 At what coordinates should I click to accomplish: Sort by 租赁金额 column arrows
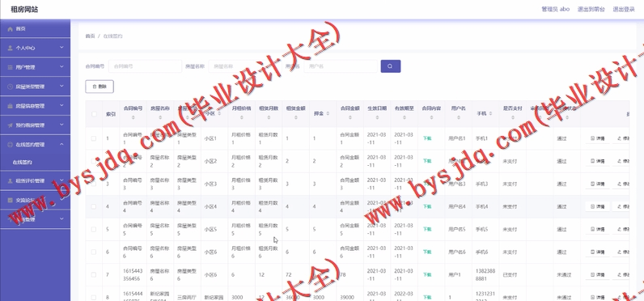(296, 118)
